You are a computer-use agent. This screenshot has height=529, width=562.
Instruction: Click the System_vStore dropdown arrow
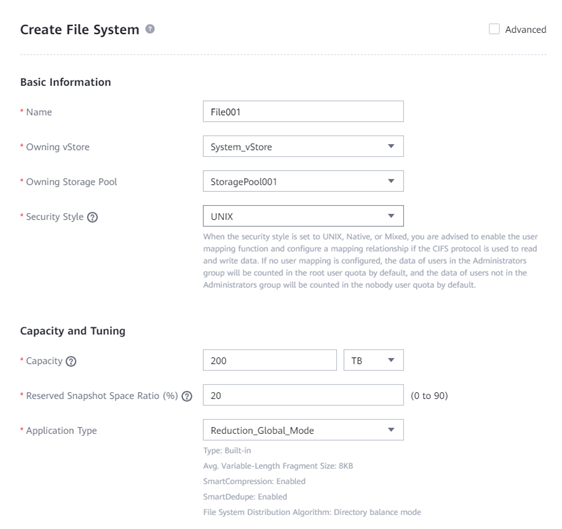pos(391,146)
